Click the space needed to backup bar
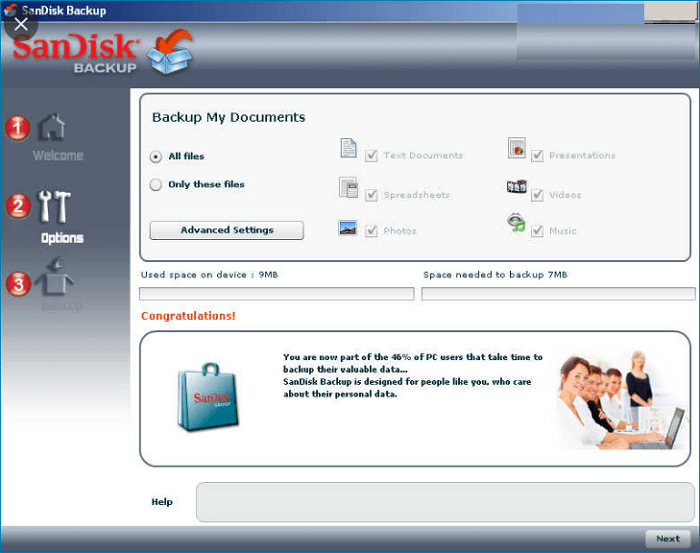700x553 pixels. pyautogui.click(x=558, y=294)
